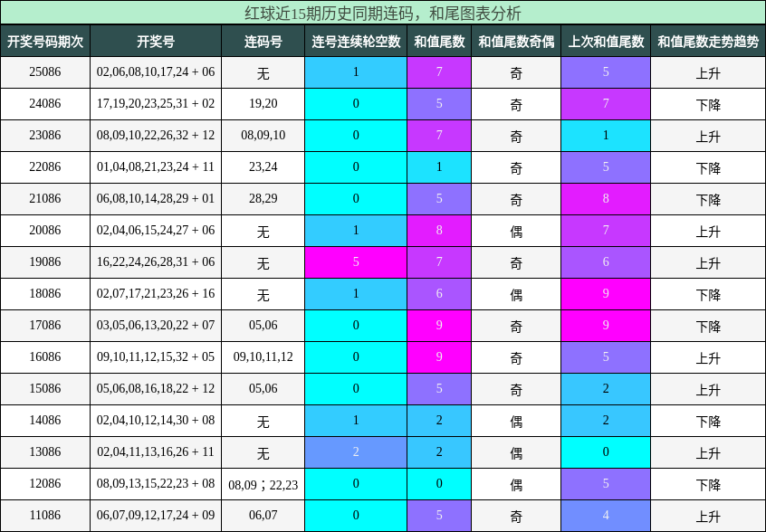Select draw numbers 06,07,09,12,17,24 + 09
Image resolution: width=766 pixels, height=532 pixels.
pyautogui.click(x=156, y=516)
